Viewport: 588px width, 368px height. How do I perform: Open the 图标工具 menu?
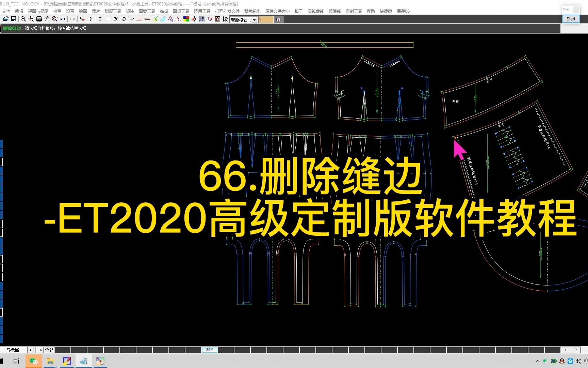click(181, 11)
